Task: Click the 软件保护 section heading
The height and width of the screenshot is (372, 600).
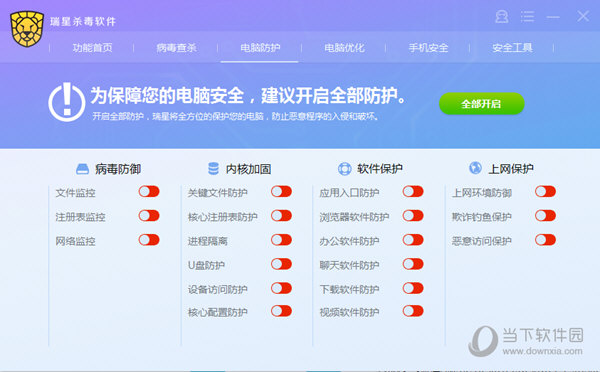Action: [x=380, y=169]
